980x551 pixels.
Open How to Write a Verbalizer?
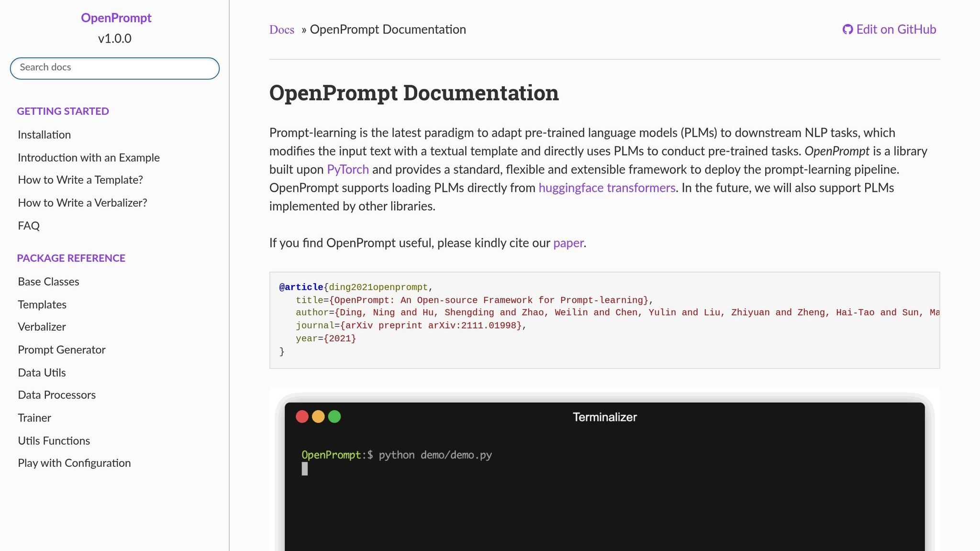82,202
